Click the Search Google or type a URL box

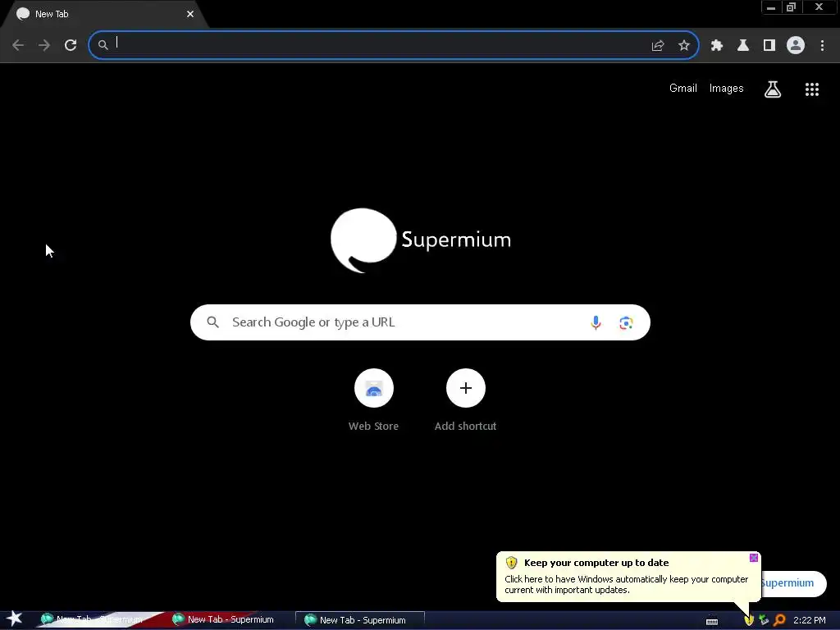pyautogui.click(x=420, y=322)
